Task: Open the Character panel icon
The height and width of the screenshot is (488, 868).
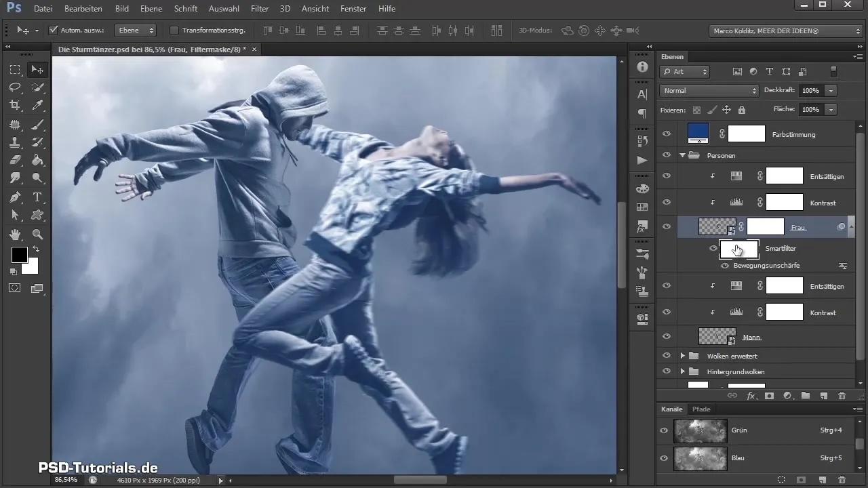Action: 642,94
